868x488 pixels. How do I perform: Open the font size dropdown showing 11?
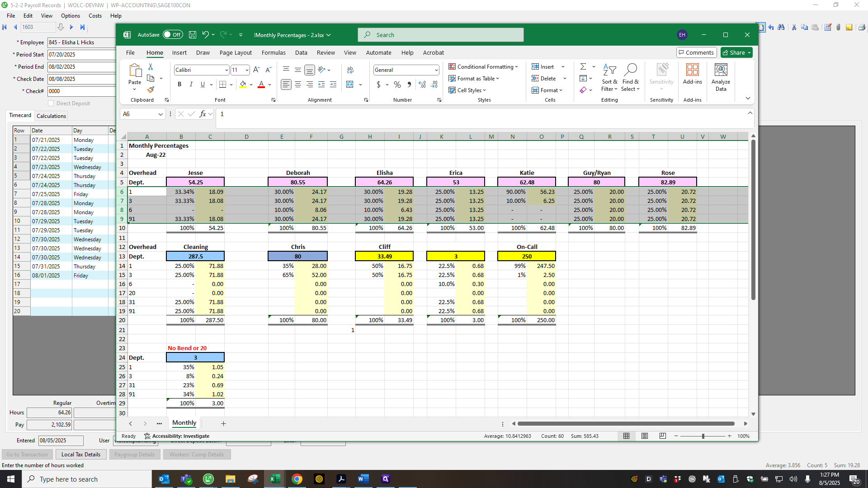coord(247,70)
